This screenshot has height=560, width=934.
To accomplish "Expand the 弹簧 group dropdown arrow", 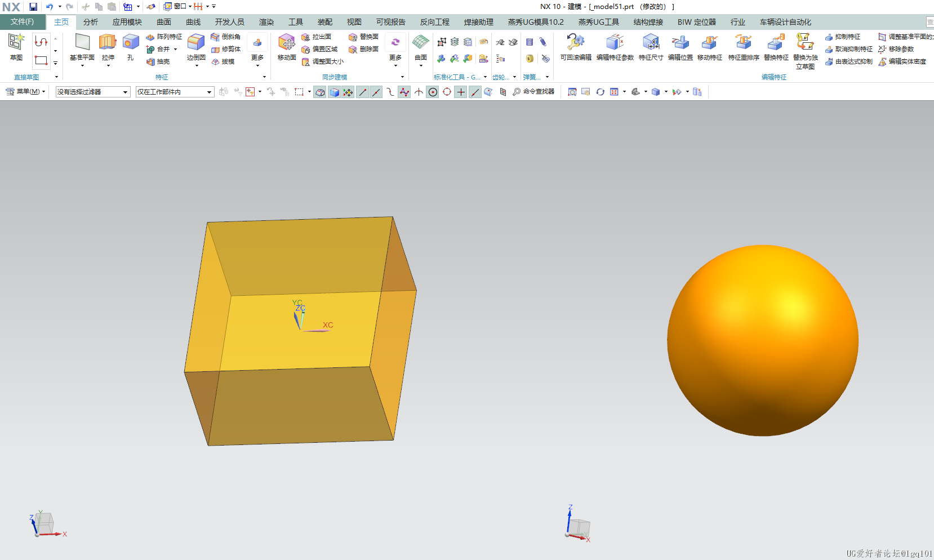I will pos(547,77).
